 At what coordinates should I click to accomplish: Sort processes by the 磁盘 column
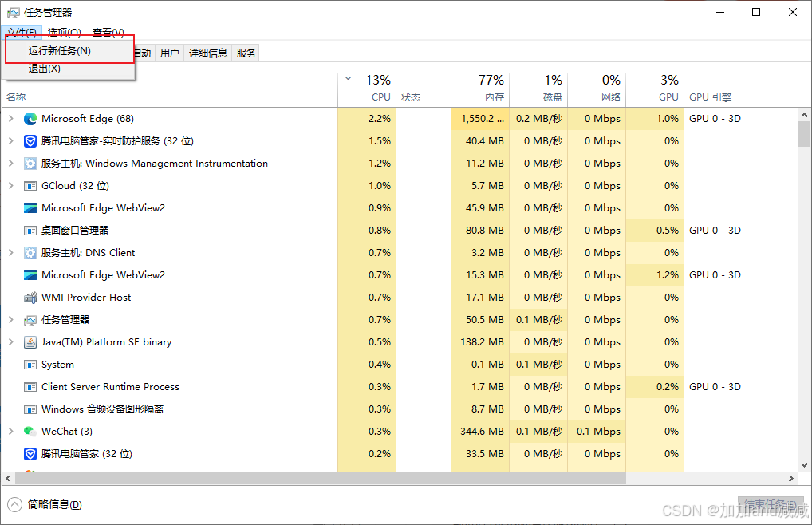point(538,89)
